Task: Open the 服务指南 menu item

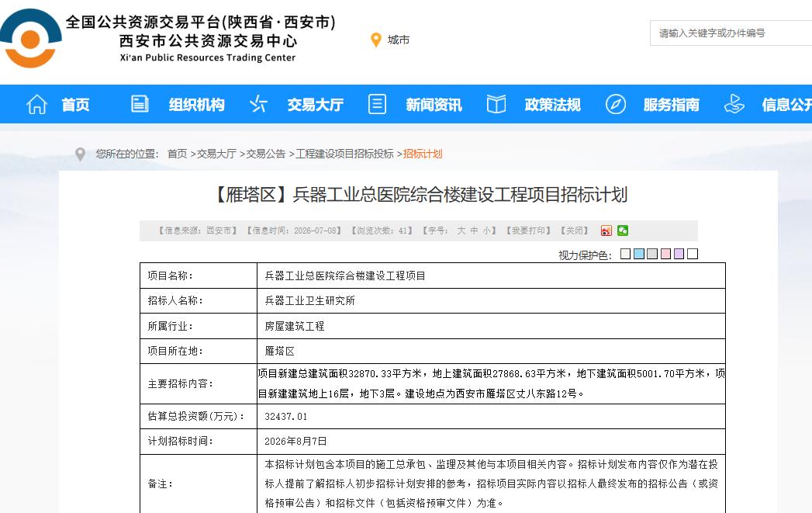Action: pyautogui.click(x=671, y=105)
